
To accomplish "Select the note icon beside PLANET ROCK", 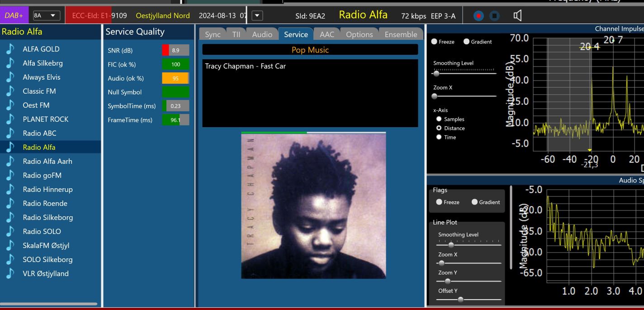I will [x=10, y=119].
